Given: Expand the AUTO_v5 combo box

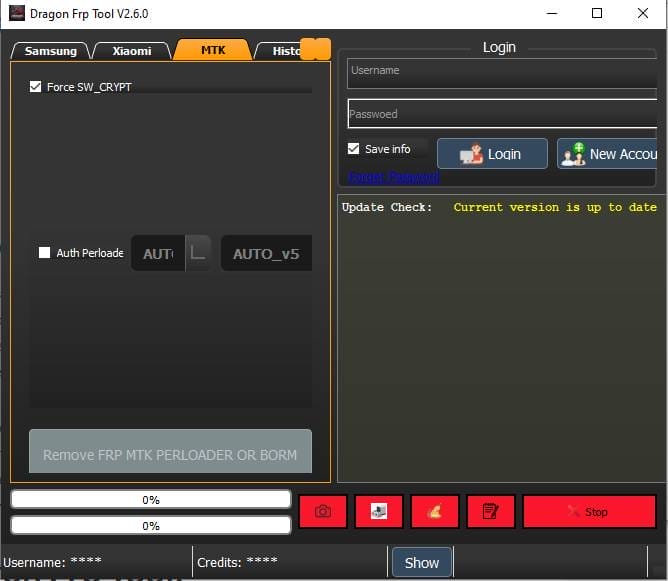Looking at the screenshot, I should [266, 253].
